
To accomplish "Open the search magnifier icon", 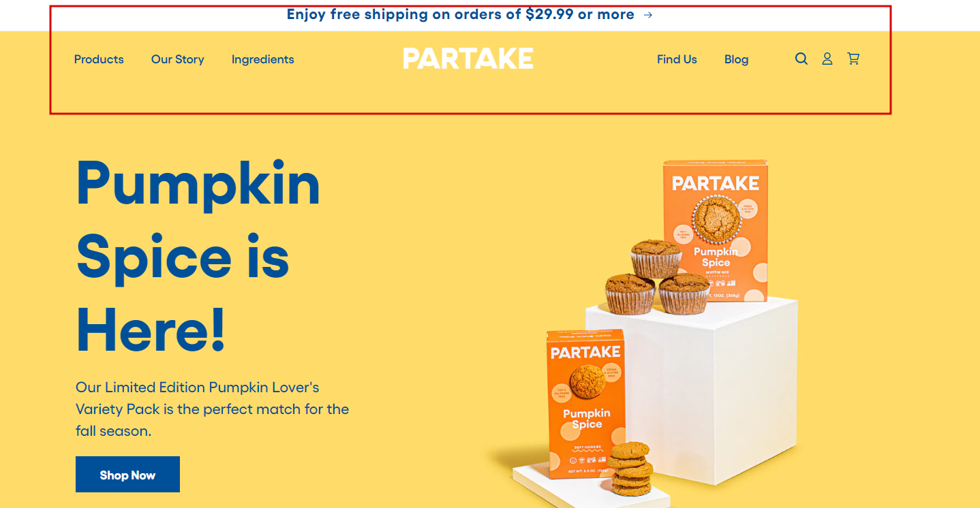I will pos(801,59).
